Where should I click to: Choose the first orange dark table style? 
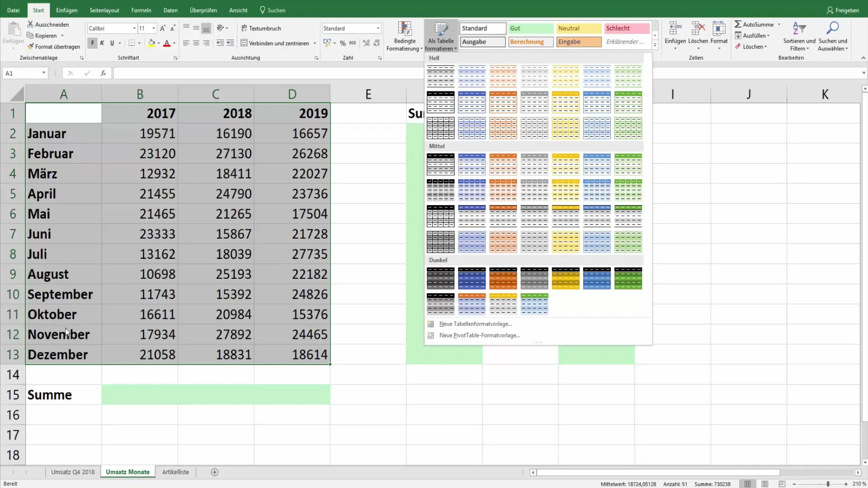point(503,278)
